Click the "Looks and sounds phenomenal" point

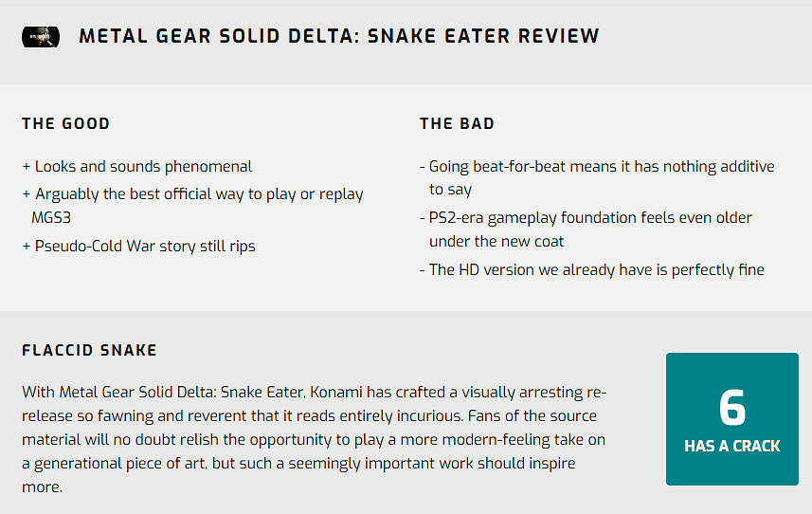pyautogui.click(x=144, y=167)
